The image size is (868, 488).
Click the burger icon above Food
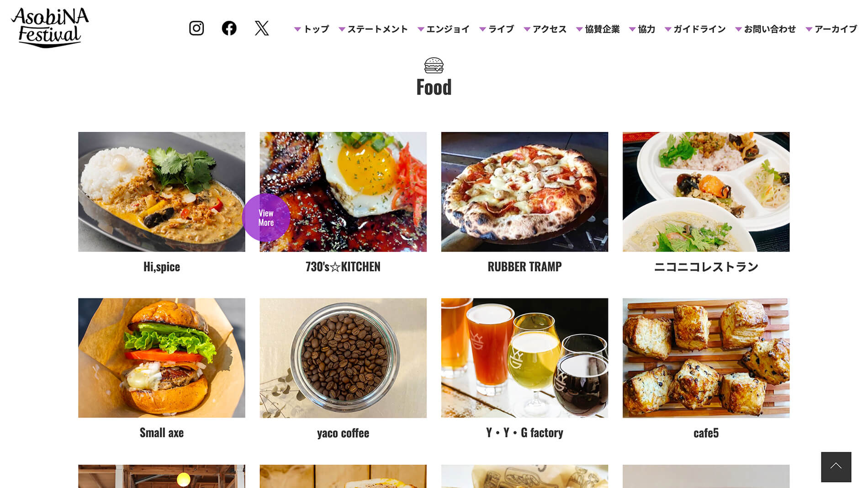434,65
